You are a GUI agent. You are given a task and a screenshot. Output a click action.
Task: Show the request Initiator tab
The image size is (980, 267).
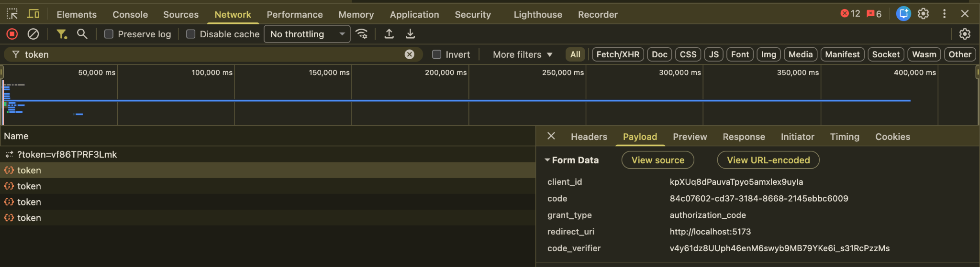point(798,137)
